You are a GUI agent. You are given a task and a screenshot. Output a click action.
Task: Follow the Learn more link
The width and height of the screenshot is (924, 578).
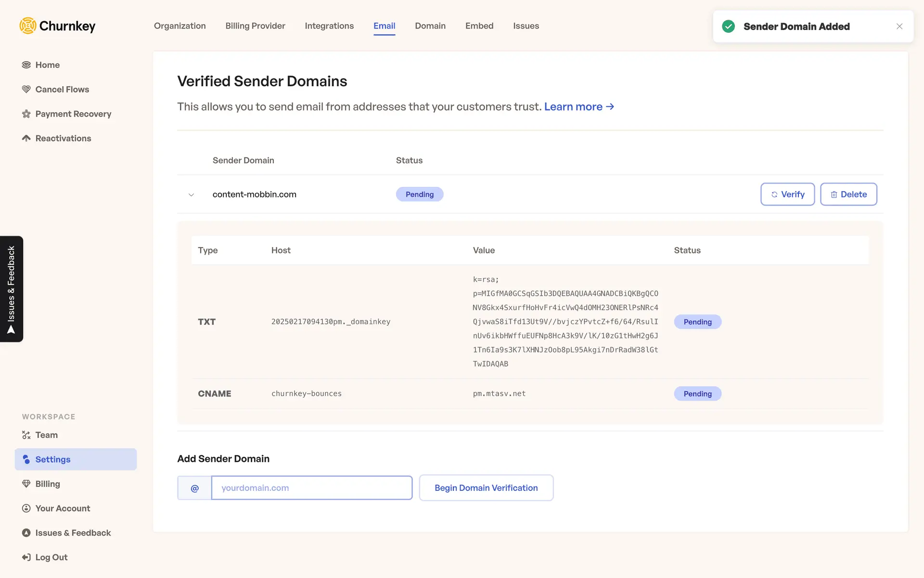click(x=578, y=107)
